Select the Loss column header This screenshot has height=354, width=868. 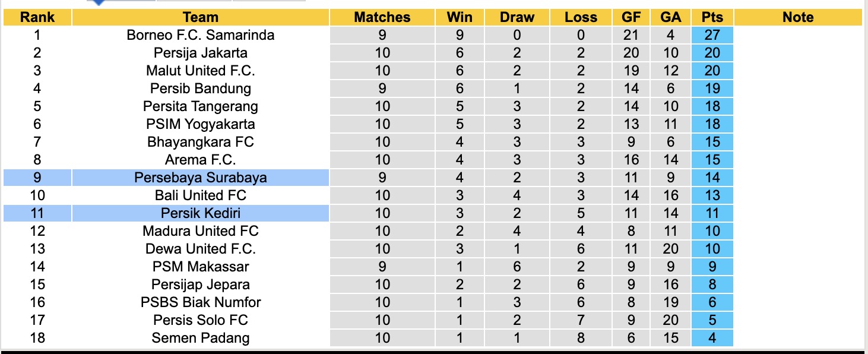[x=581, y=17]
